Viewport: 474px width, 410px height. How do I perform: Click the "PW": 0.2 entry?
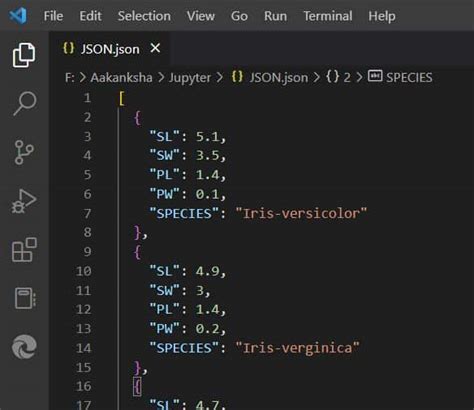coord(188,329)
